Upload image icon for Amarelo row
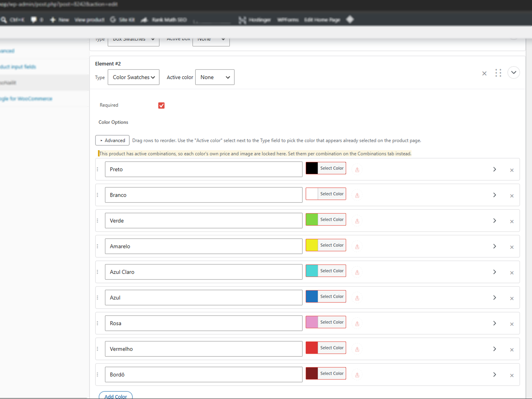 coord(357,246)
